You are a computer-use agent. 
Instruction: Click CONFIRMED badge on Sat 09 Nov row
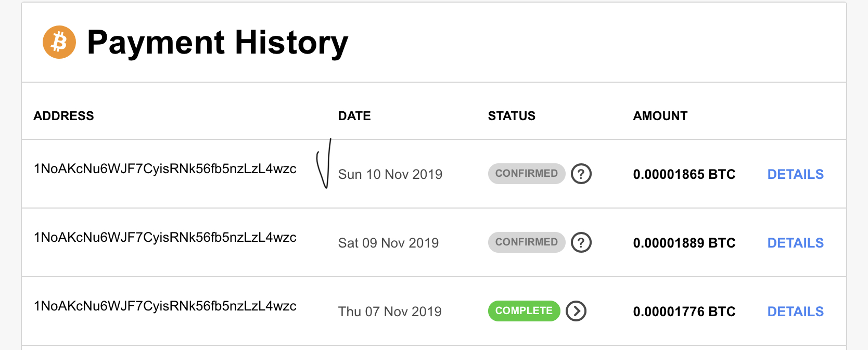pyautogui.click(x=526, y=242)
